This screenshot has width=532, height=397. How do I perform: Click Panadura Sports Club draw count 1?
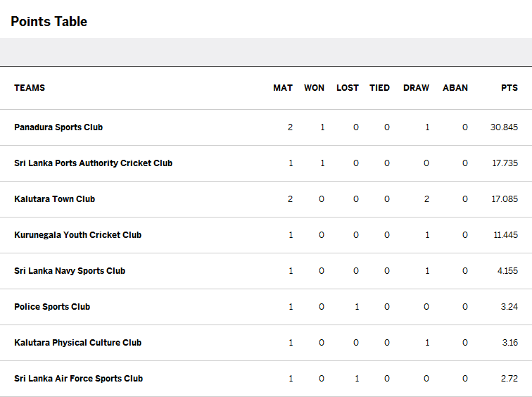(x=427, y=127)
